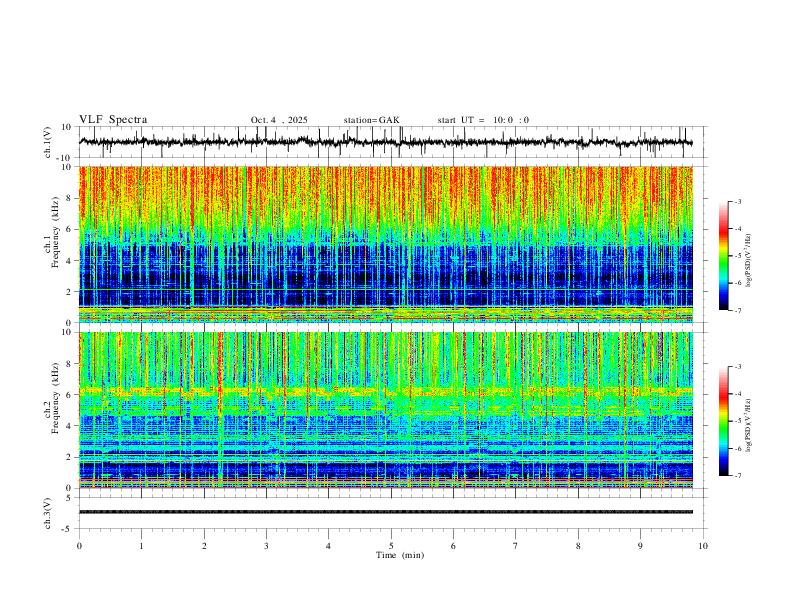Click the time axis tick label '3'
This screenshot has height=612, width=792.
(266, 546)
